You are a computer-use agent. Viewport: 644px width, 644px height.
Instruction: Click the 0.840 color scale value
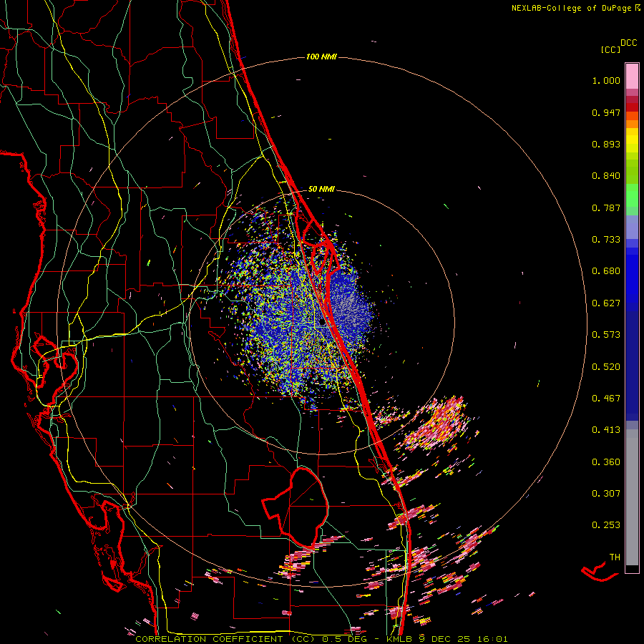606,176
